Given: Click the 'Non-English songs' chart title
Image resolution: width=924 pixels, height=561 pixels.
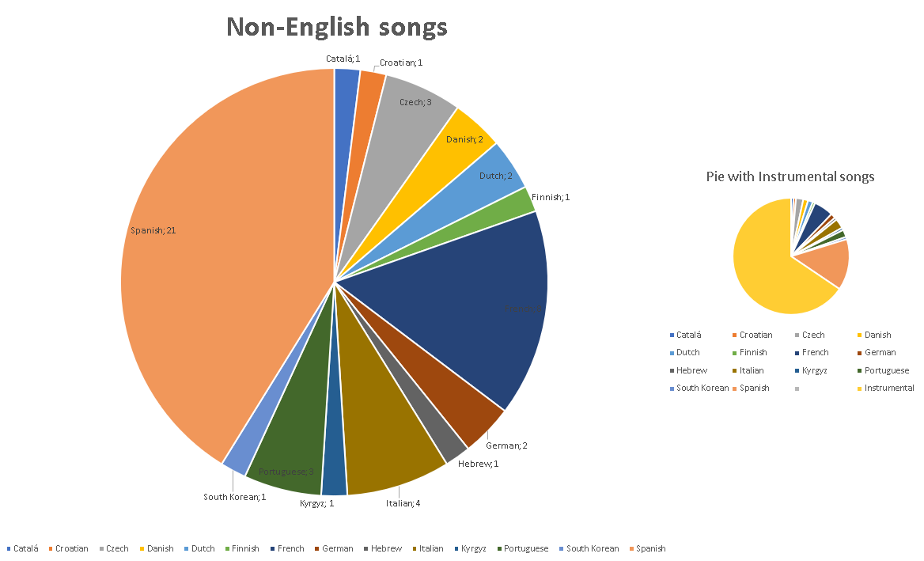Looking at the screenshot, I should tap(337, 27).
